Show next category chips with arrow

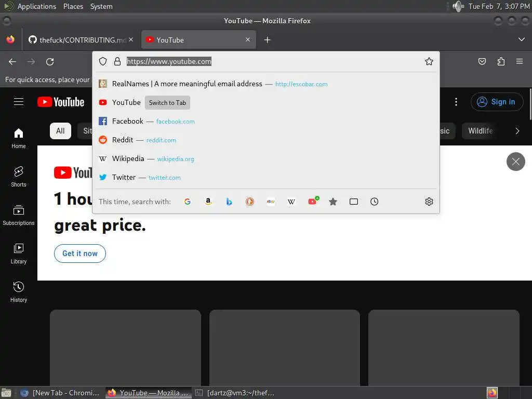click(x=517, y=131)
